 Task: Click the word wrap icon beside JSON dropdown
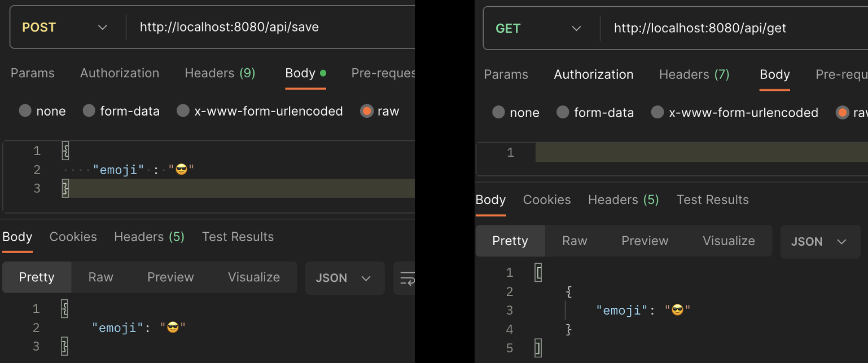(406, 278)
